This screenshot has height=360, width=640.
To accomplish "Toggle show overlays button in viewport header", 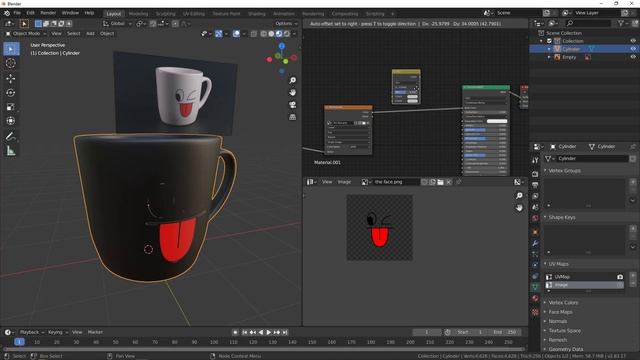I will 236,34.
